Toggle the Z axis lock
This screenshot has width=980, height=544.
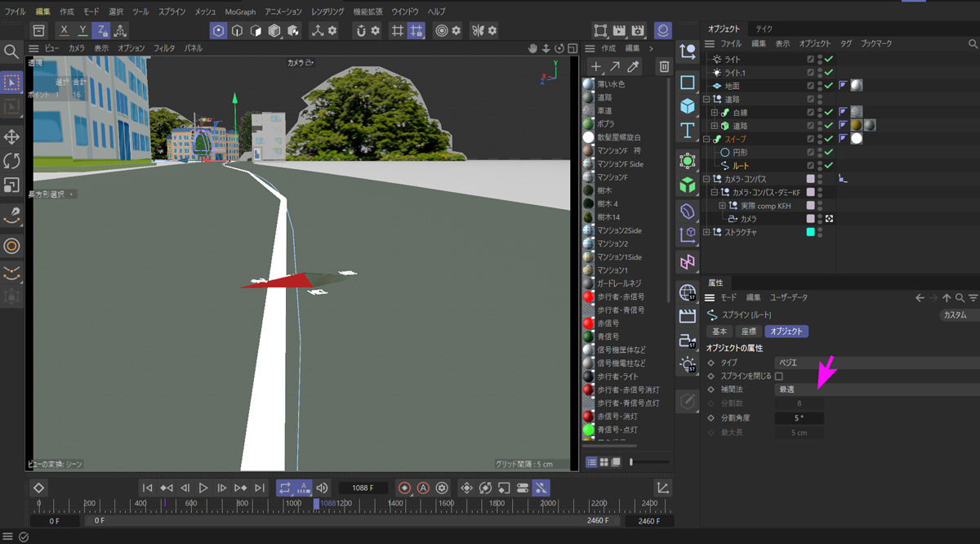point(101,30)
